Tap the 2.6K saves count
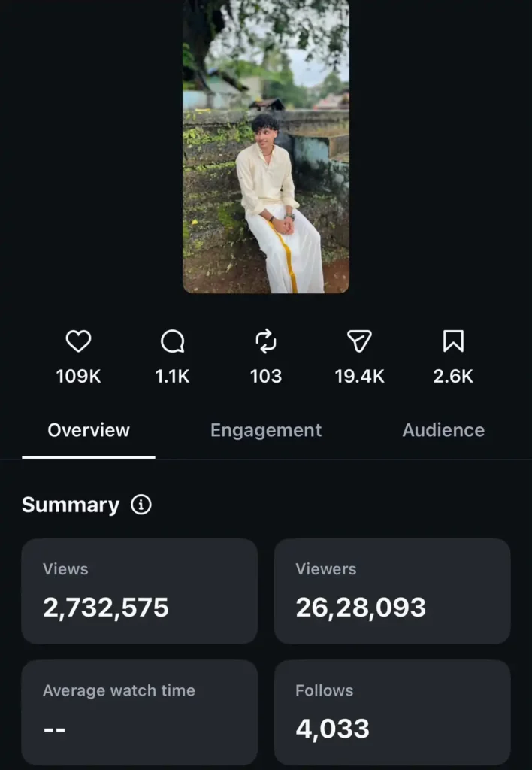 [453, 377]
